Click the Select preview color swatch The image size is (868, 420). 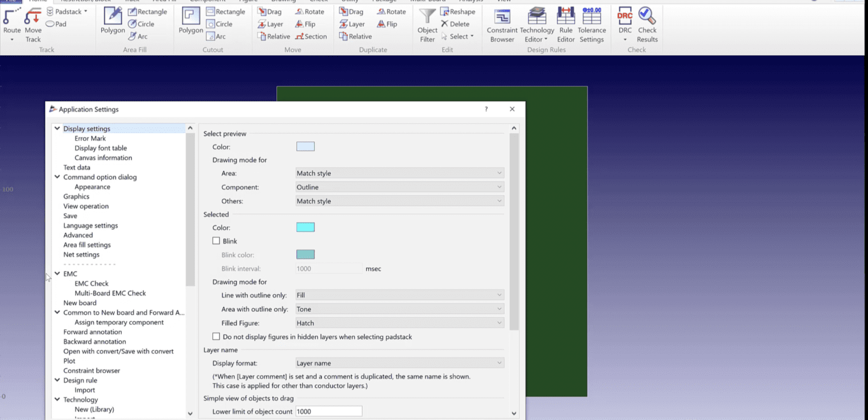[x=305, y=147]
